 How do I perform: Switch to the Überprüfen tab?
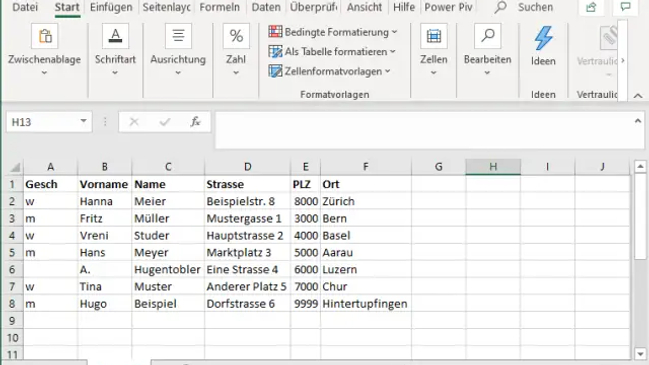point(313,7)
